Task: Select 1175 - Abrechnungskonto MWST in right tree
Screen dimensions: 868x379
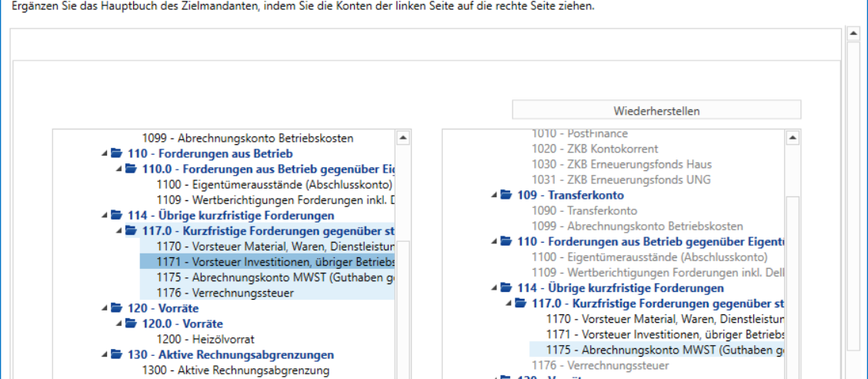Action: pyautogui.click(x=657, y=350)
